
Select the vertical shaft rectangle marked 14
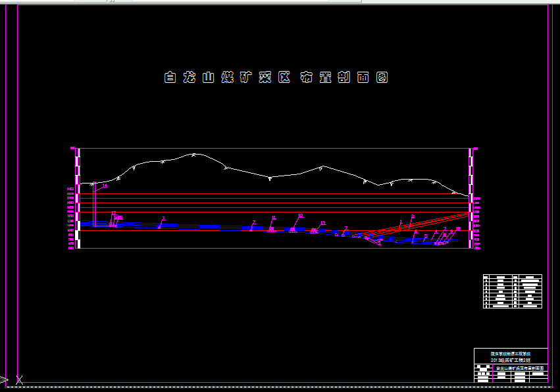[94, 204]
